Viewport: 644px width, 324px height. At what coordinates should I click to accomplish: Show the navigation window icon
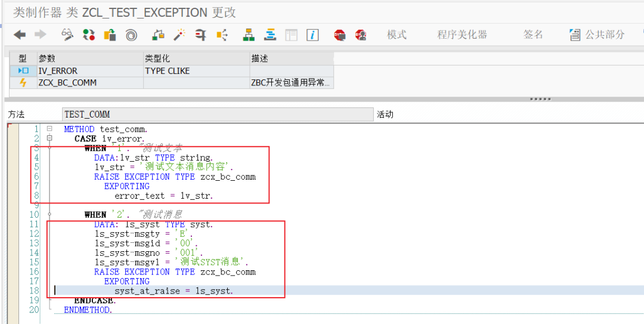pos(270,35)
